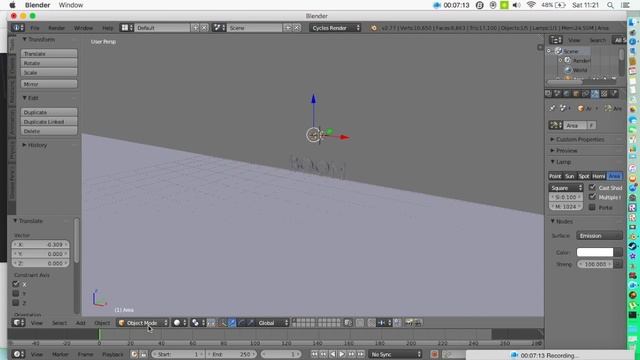This screenshot has width=640, height=360.
Task: Toggle the X constraint axis checkbox
Action: (16, 284)
